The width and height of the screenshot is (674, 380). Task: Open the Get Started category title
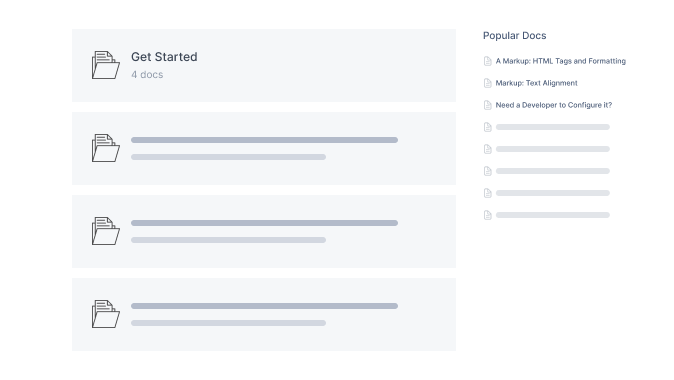(164, 57)
